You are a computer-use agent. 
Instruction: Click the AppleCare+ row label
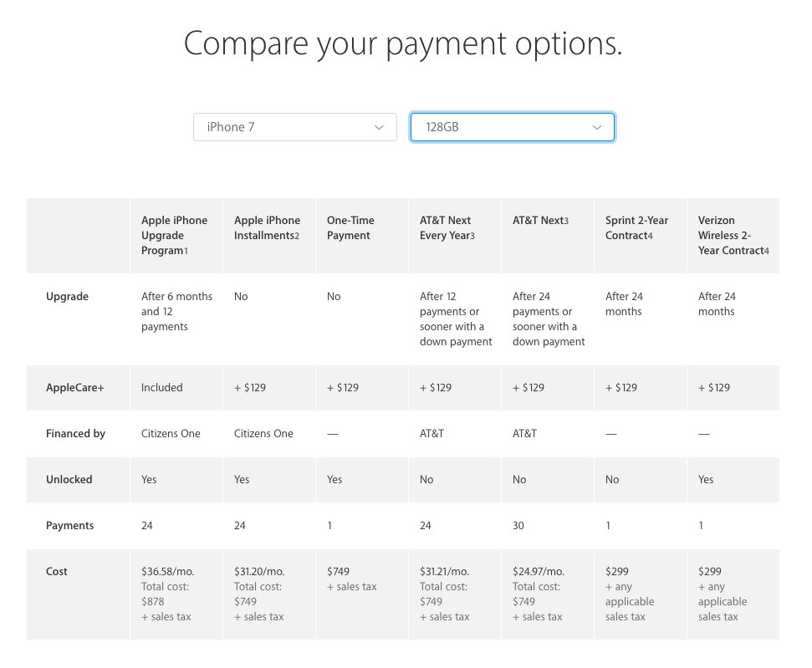[x=75, y=388]
